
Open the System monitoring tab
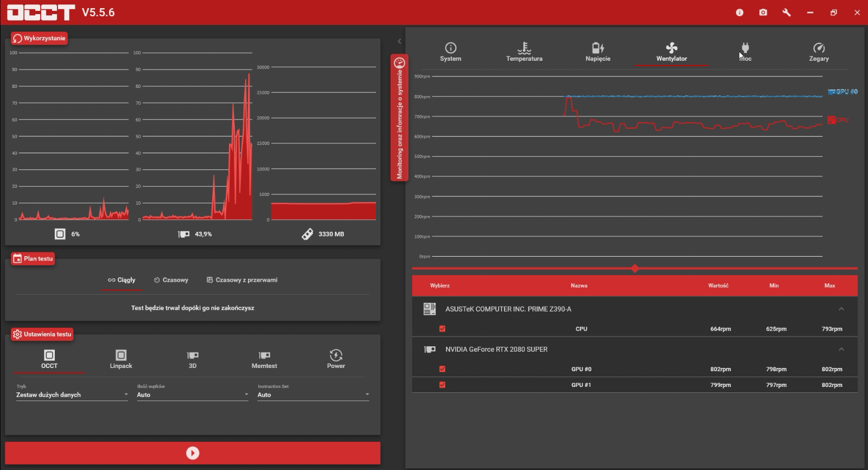point(450,53)
